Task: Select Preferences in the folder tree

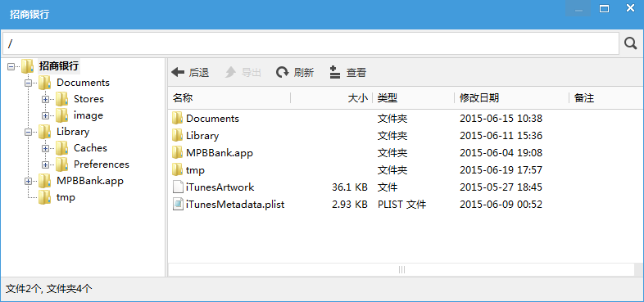Action: tap(102, 165)
